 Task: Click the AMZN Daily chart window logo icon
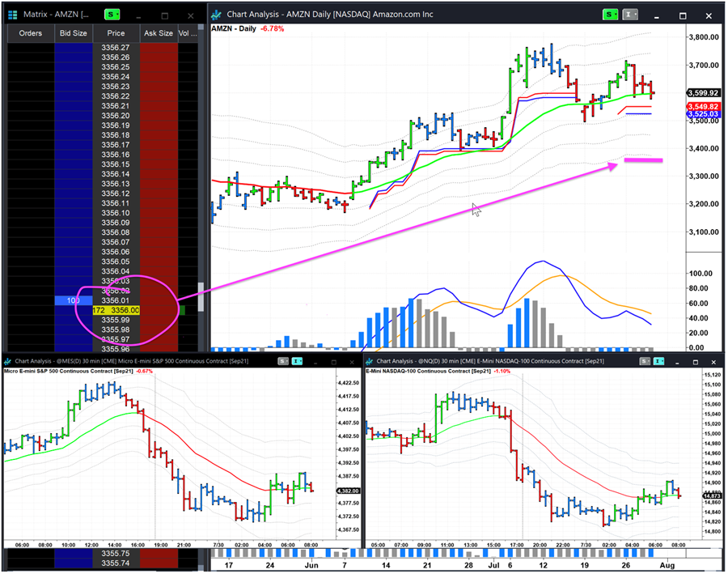pyautogui.click(x=218, y=15)
